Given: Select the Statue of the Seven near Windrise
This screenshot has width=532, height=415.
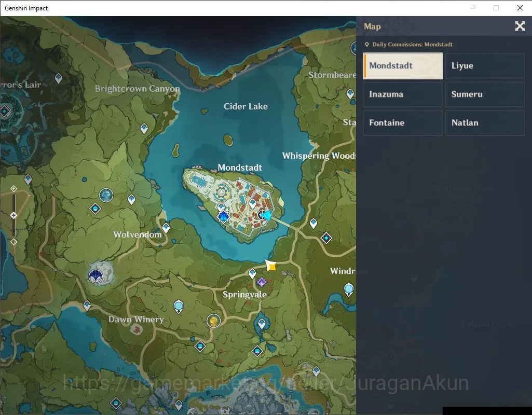Looking at the screenshot, I should [x=349, y=289].
